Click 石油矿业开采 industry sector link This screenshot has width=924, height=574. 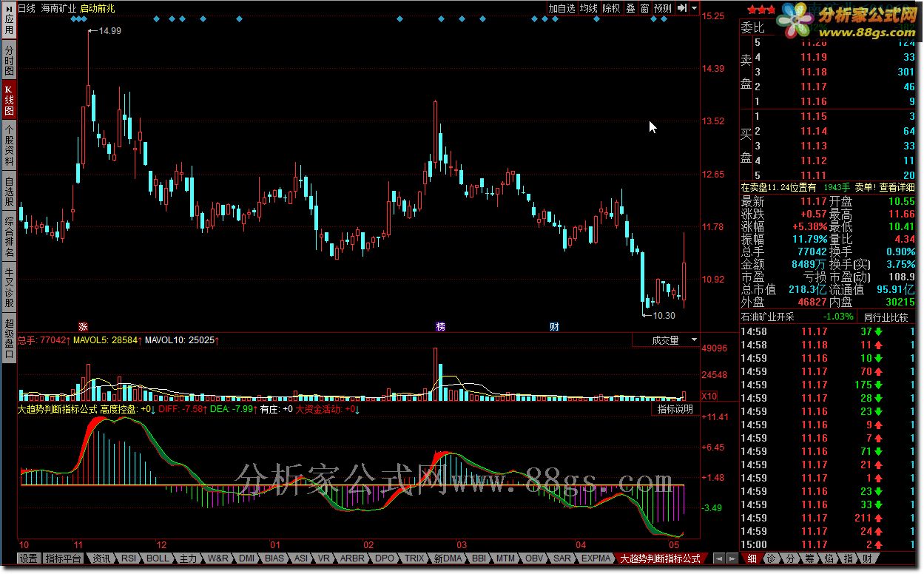tap(767, 317)
